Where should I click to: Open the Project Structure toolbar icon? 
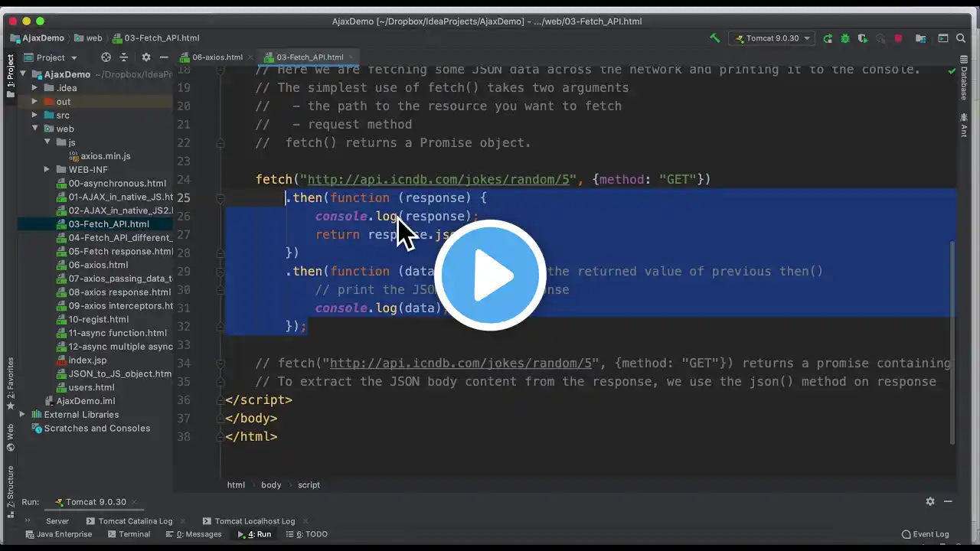click(x=921, y=38)
